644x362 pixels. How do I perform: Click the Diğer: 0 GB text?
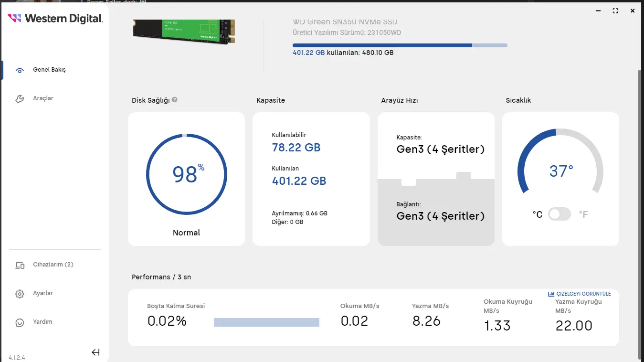[287, 222]
